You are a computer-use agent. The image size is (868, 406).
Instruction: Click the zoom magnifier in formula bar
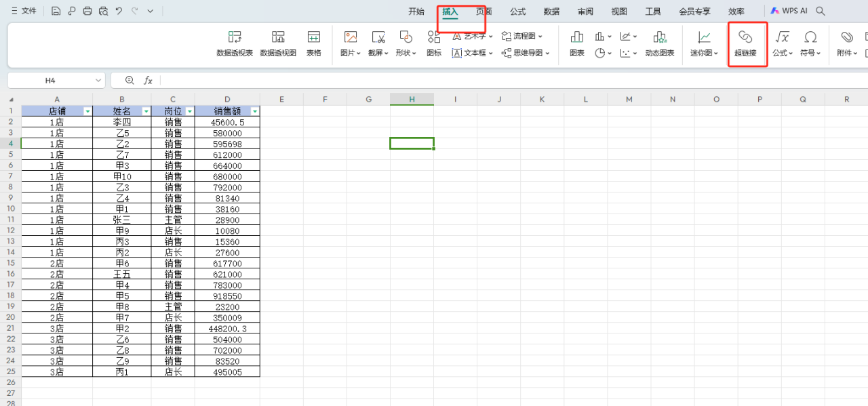point(130,80)
